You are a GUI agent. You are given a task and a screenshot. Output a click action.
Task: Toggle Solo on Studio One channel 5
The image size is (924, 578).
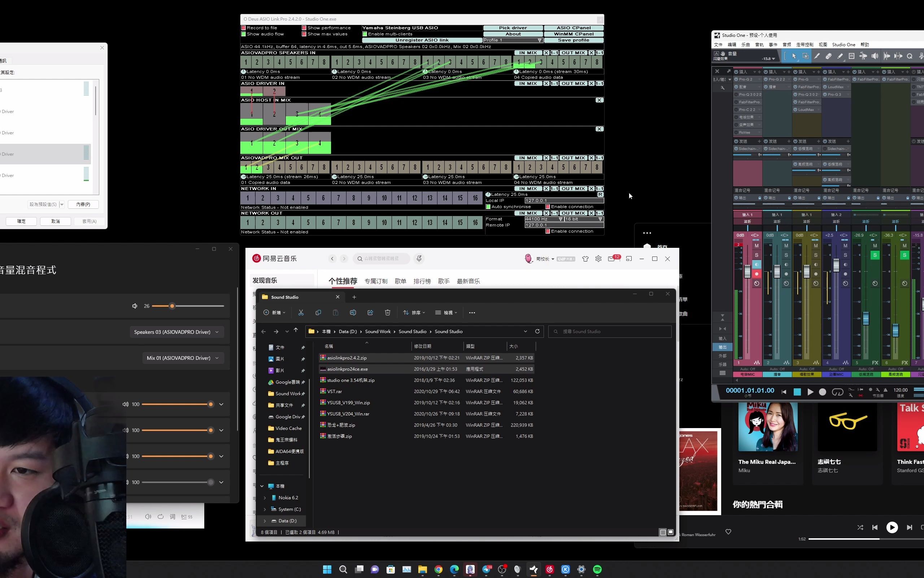coord(875,255)
